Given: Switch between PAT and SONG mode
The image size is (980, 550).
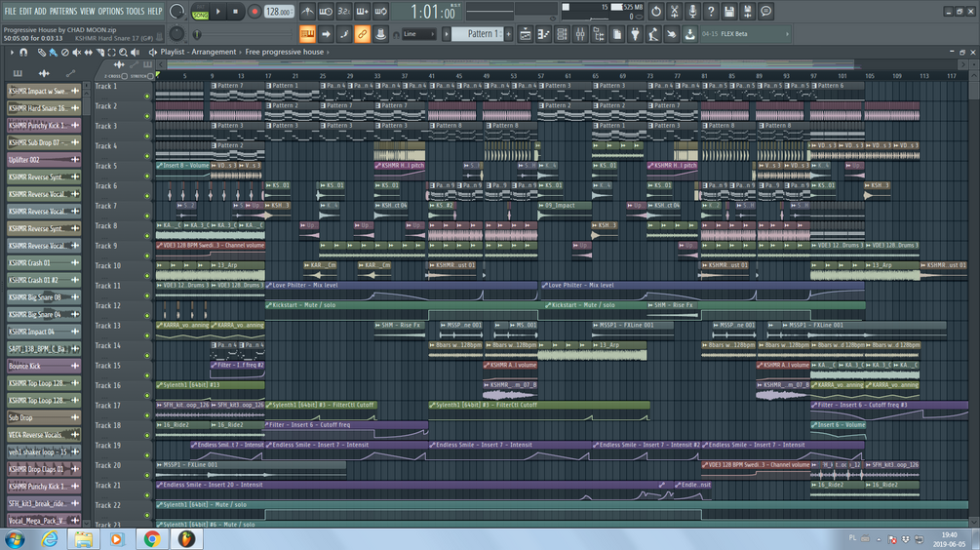Looking at the screenshot, I should 200,12.
